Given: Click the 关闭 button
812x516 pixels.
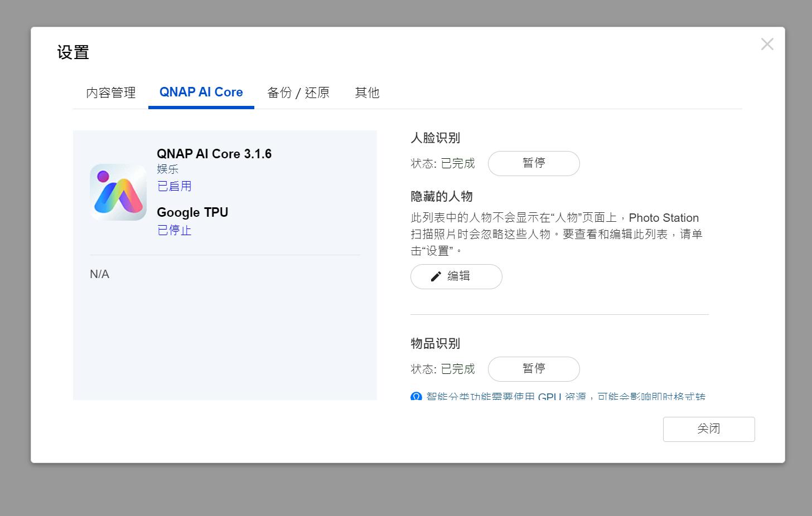Looking at the screenshot, I should point(709,429).
